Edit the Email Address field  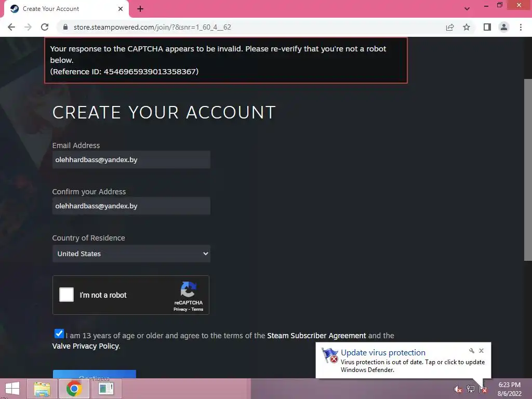click(131, 160)
